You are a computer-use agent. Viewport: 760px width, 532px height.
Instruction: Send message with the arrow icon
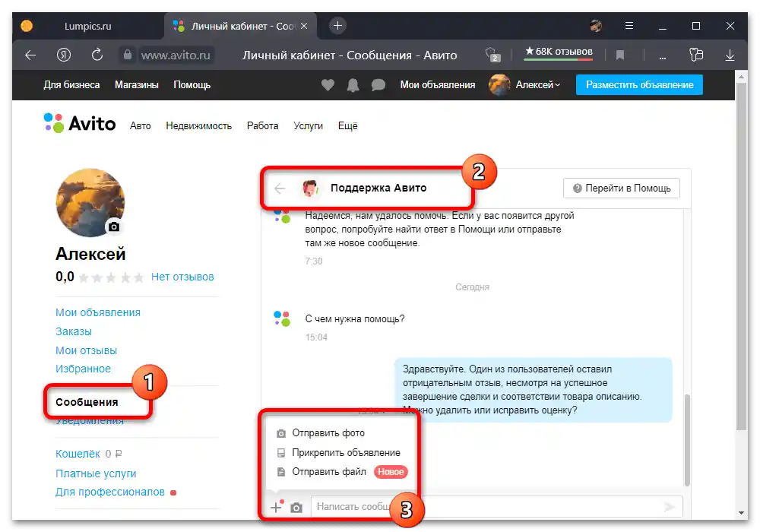(670, 507)
